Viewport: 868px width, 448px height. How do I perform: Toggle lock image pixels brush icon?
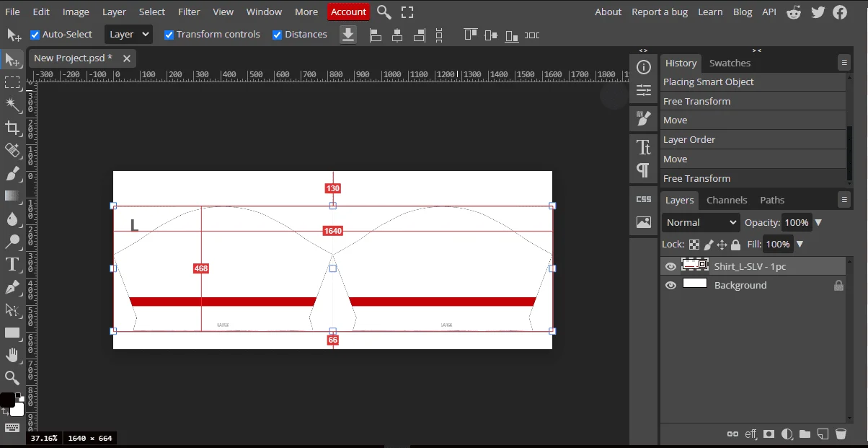[x=709, y=245]
